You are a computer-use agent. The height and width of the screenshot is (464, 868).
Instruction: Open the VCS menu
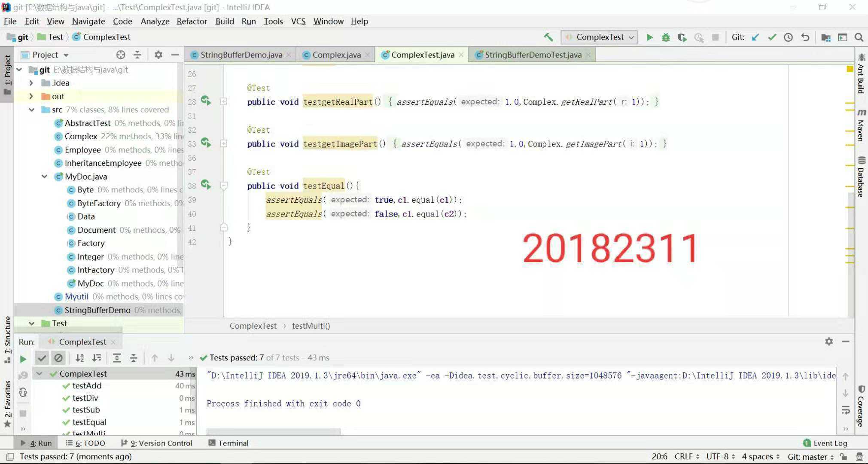click(298, 21)
